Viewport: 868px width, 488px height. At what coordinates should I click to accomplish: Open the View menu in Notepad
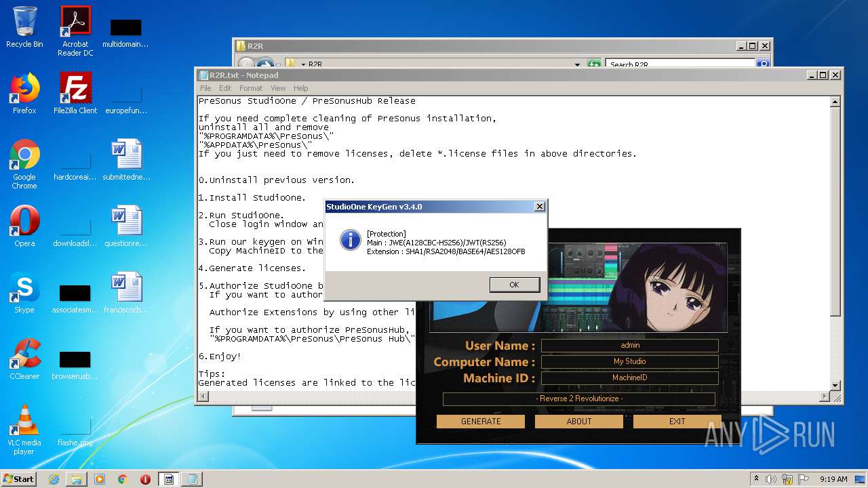(x=278, y=88)
